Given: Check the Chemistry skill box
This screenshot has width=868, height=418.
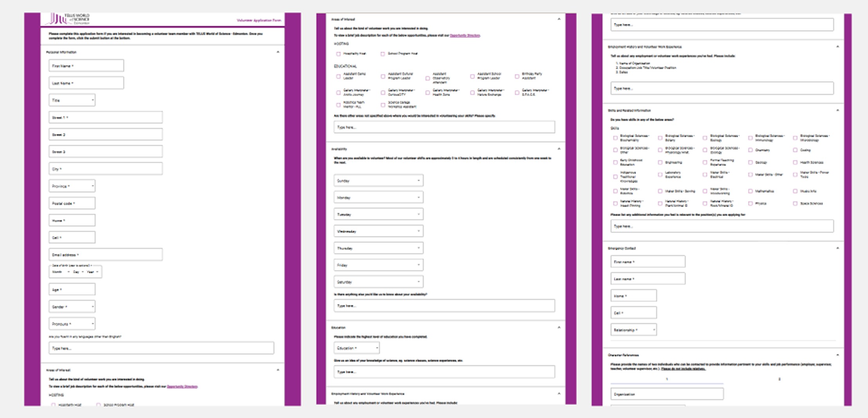Looking at the screenshot, I should (750, 150).
